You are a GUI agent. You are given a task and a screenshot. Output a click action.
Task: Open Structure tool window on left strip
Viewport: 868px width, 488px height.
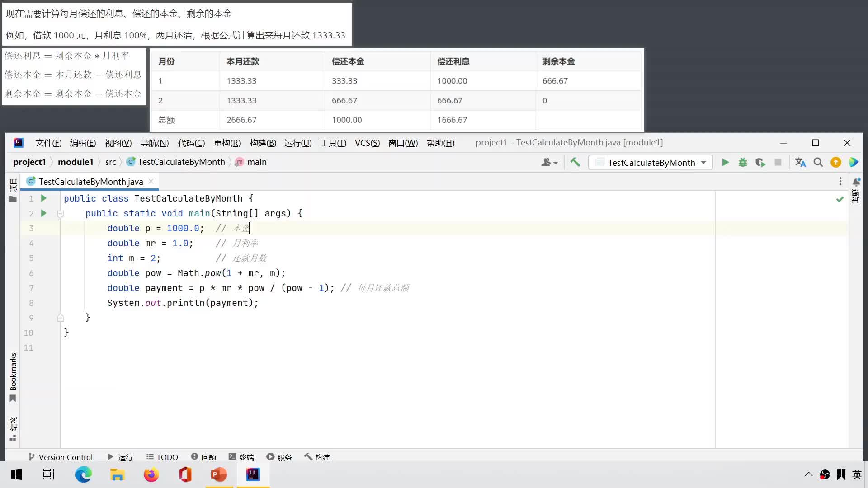coord(13,428)
